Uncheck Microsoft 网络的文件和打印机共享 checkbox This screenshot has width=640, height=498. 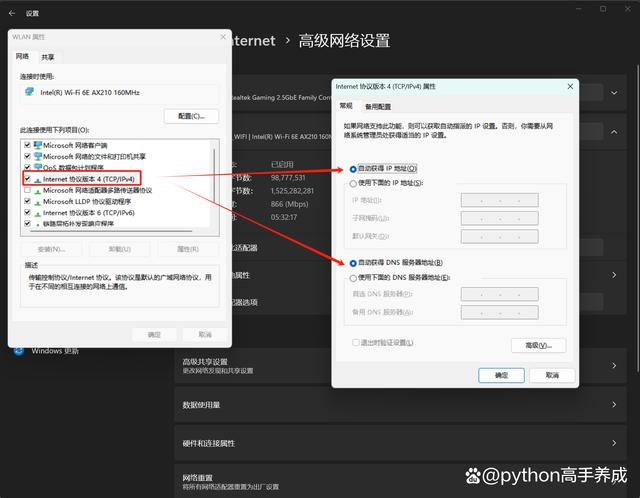(x=27, y=156)
